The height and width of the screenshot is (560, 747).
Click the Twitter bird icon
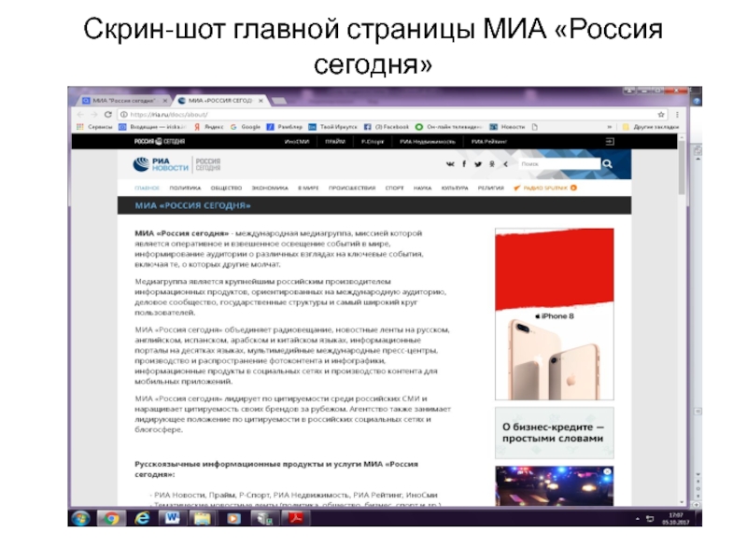click(x=477, y=163)
